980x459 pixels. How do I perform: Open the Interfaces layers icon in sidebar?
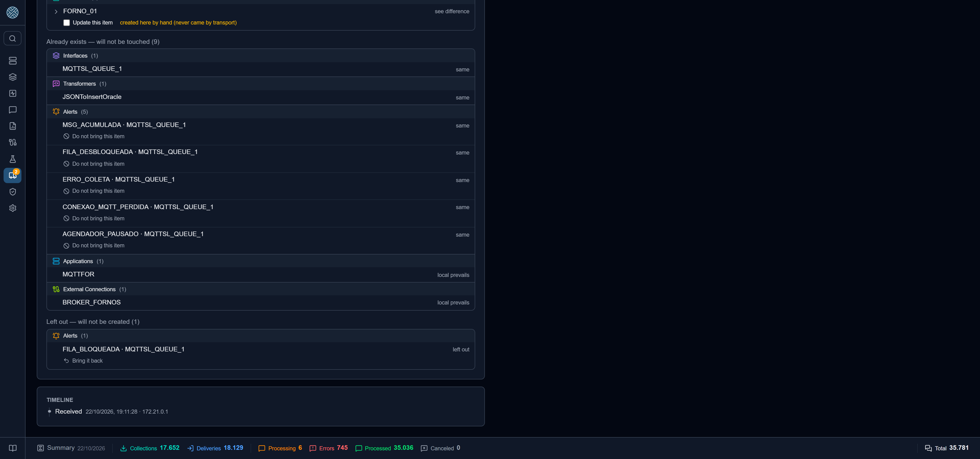(13, 77)
